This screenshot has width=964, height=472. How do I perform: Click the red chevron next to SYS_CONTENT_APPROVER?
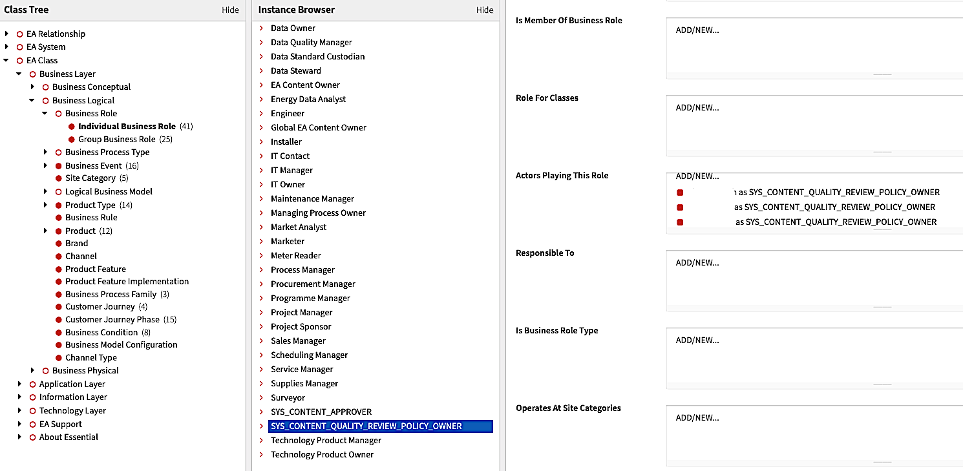(x=261, y=412)
